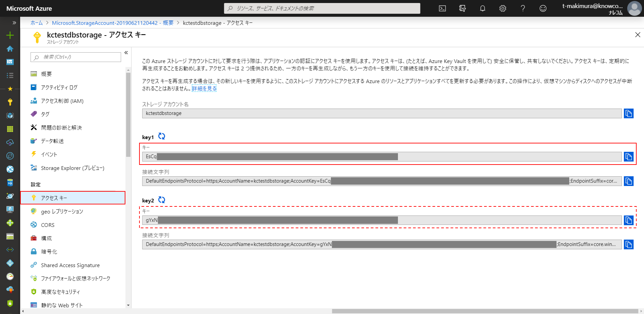Open the portal settings gear
Viewport: 644px width, 314px height.
(503, 8)
